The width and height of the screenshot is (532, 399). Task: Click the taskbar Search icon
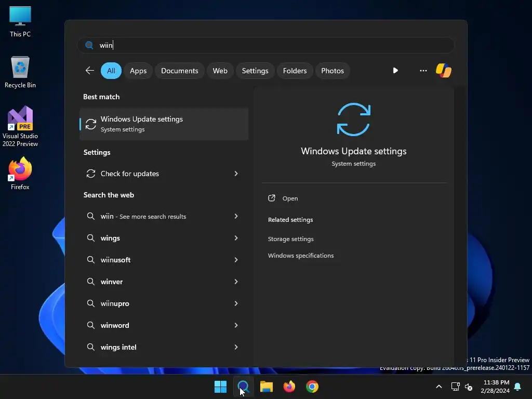point(243,387)
